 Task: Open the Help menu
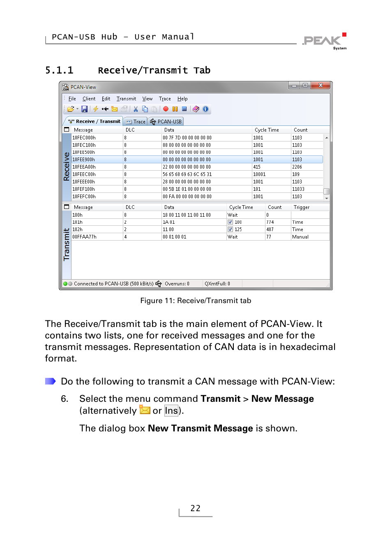tap(182, 99)
